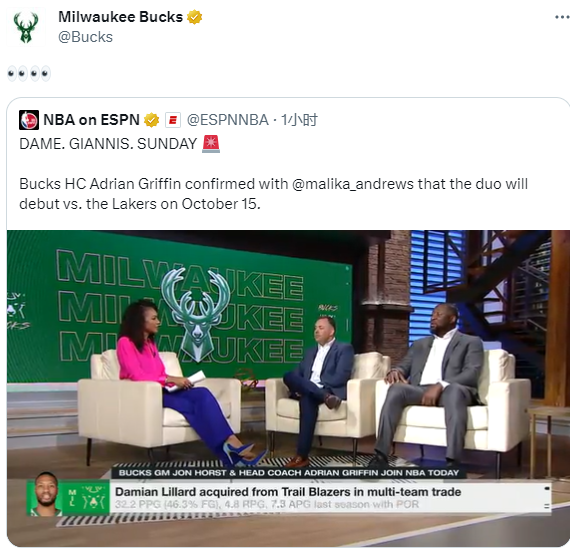This screenshot has height=548, width=570.
Task: Click the Bucks deer logo on the studio screen
Action: point(196,314)
